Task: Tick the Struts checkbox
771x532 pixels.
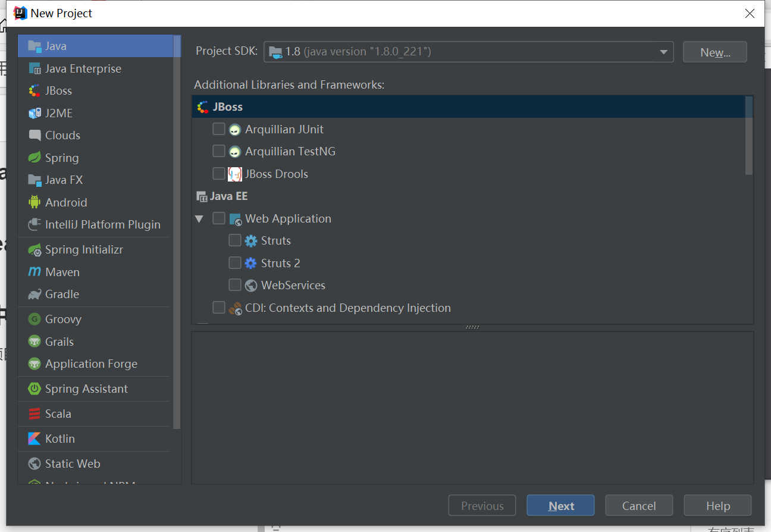Action: coord(235,240)
